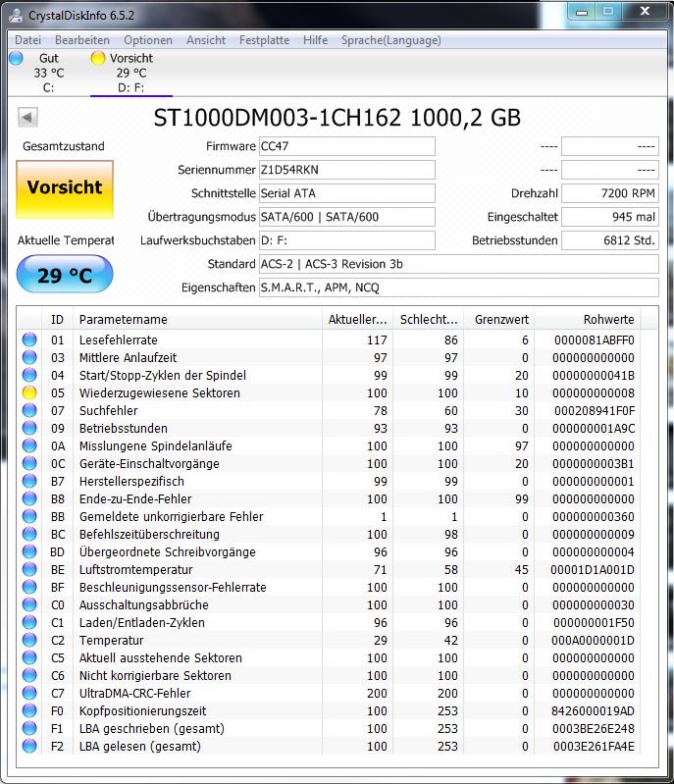
Task: Click status orb of Beschleunigungssensor-Fehlerrate row
Action: point(29,587)
